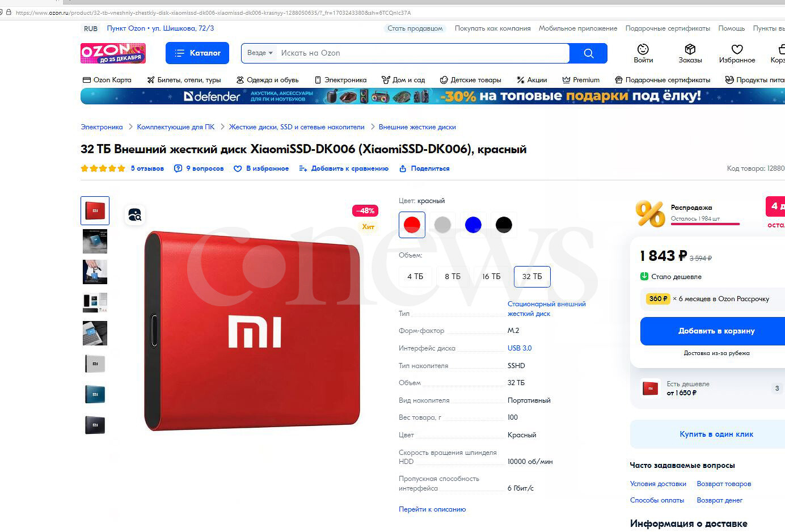Follow the Перейти к описанию link

(x=432, y=509)
